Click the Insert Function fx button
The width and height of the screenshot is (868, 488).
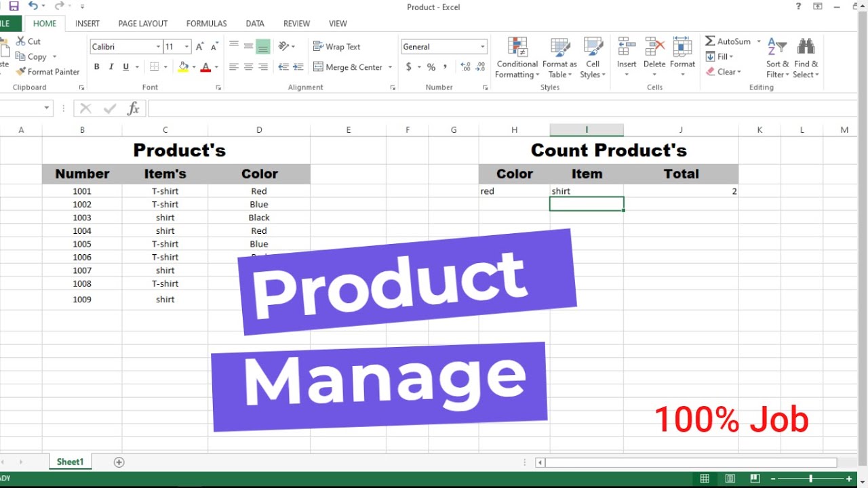point(134,108)
